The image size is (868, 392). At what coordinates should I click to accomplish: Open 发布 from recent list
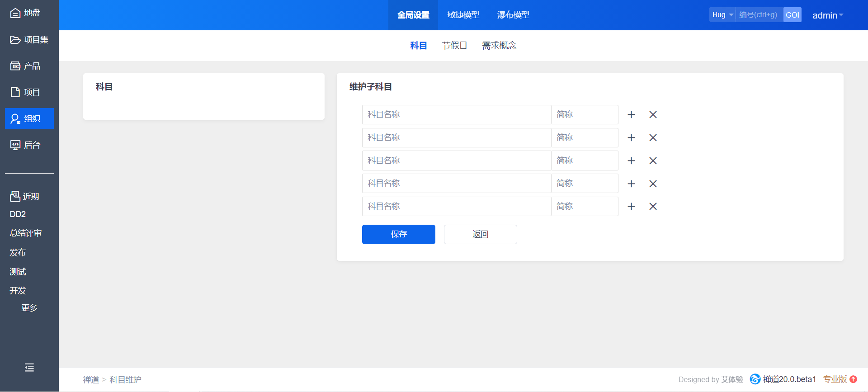pos(18,252)
